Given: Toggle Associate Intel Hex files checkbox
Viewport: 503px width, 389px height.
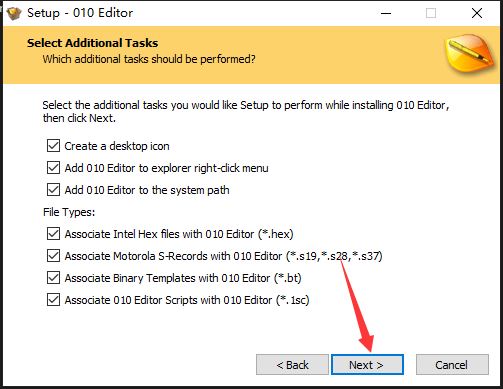Looking at the screenshot, I should coord(53,234).
